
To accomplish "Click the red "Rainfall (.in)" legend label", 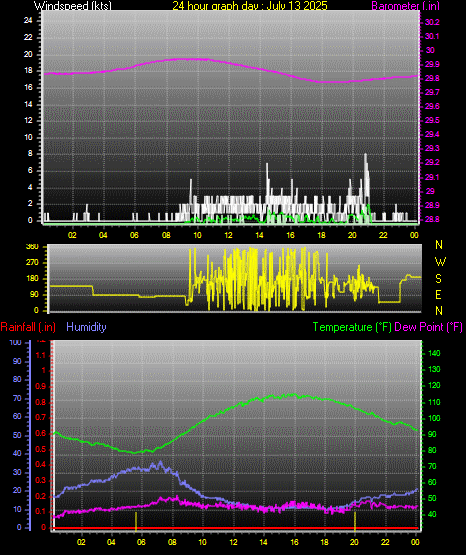I will coord(28,327).
